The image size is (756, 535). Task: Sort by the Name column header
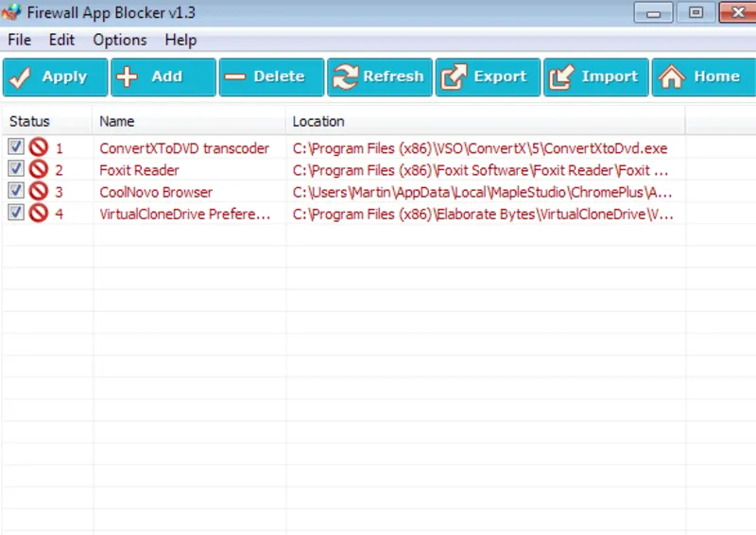(189, 121)
